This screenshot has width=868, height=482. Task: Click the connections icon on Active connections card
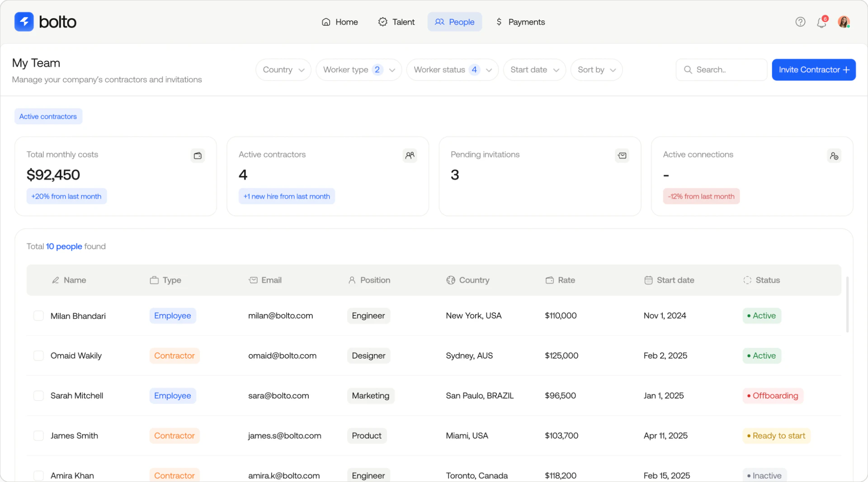click(x=834, y=155)
